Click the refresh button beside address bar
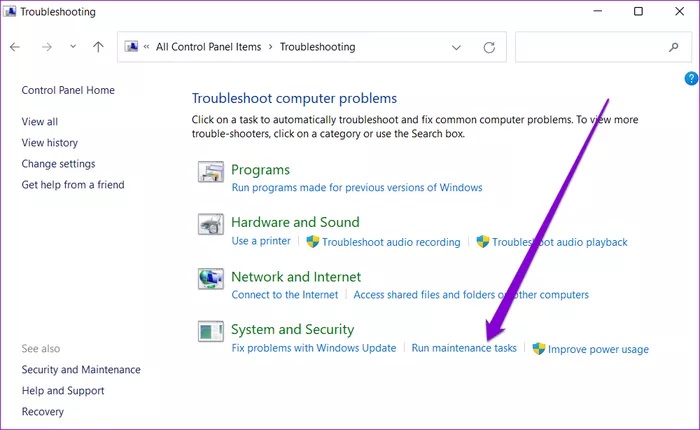 (x=489, y=47)
